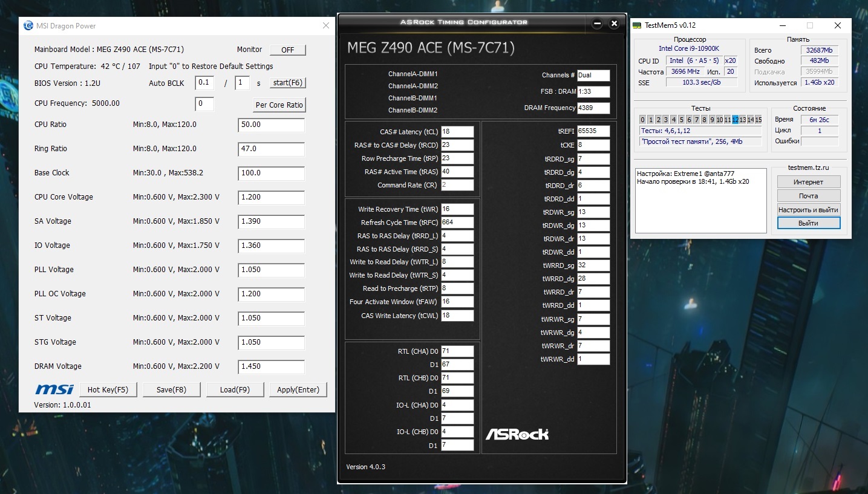The image size is (868, 494).
Task: Click the MSI Dragon Power title icon
Action: (x=28, y=26)
